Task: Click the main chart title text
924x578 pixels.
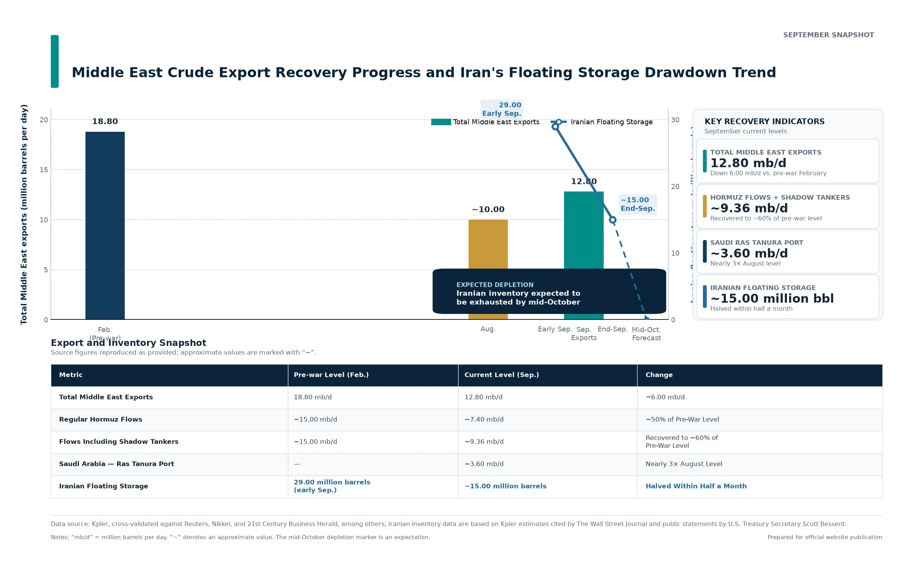Action: click(x=424, y=72)
